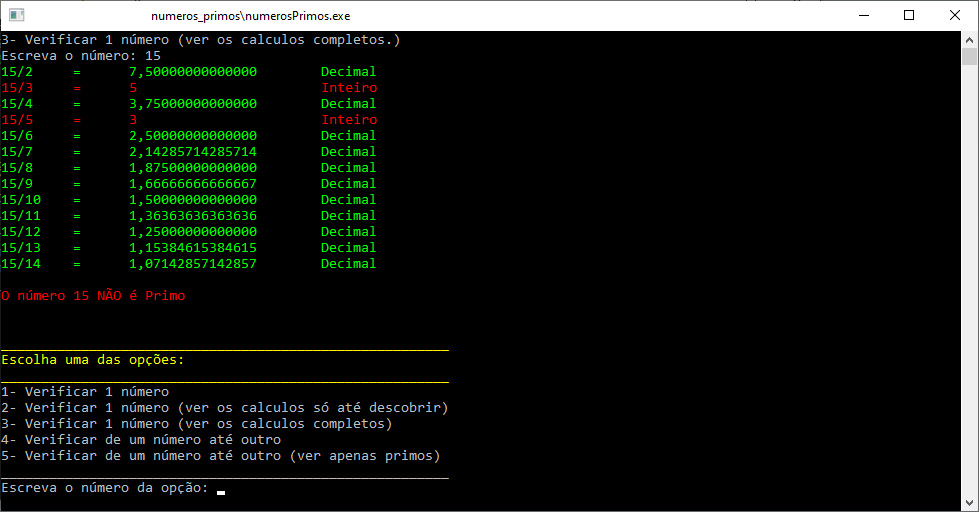
Task: Click the console app icon in title bar
Action: click(17, 15)
